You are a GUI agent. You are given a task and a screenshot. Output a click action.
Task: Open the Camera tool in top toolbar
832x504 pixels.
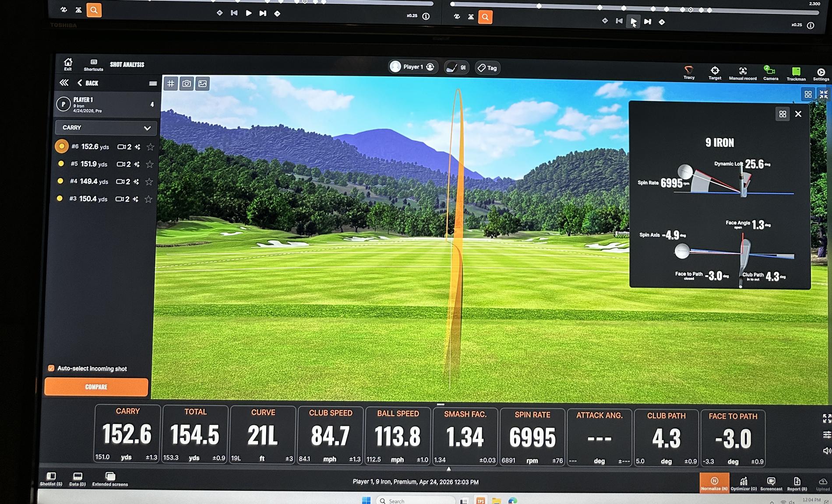(x=770, y=73)
